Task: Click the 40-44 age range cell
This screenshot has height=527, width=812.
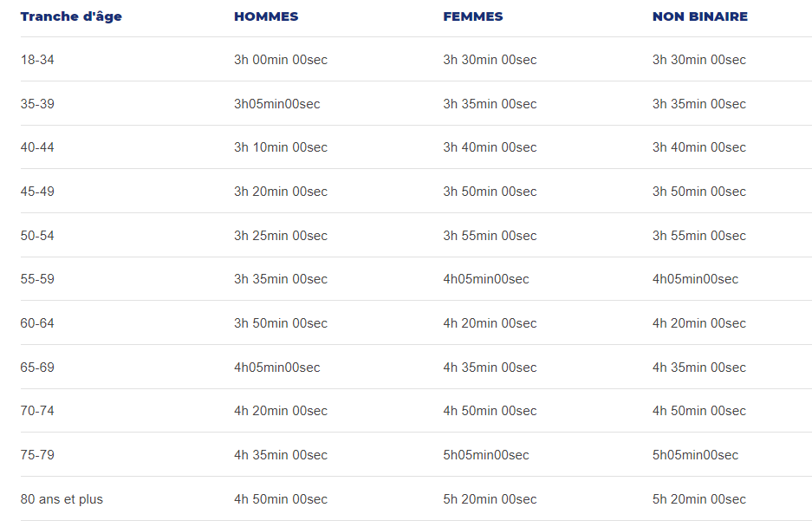Action: [x=37, y=147]
